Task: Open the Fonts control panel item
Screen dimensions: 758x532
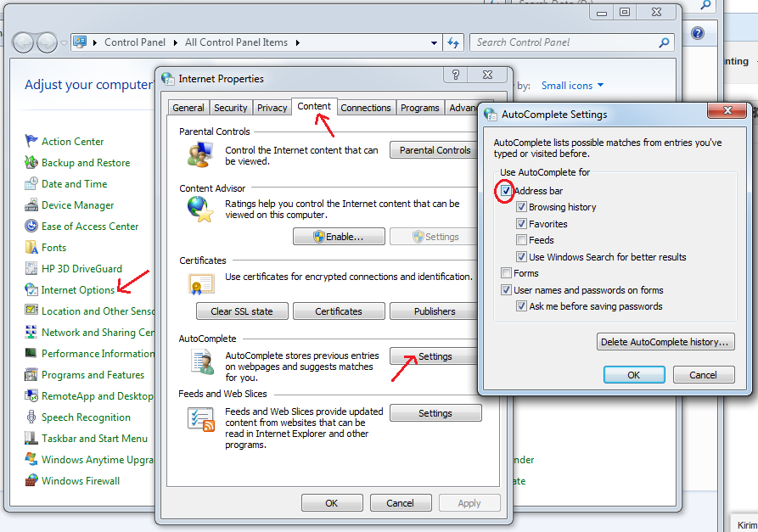Action: pos(54,247)
